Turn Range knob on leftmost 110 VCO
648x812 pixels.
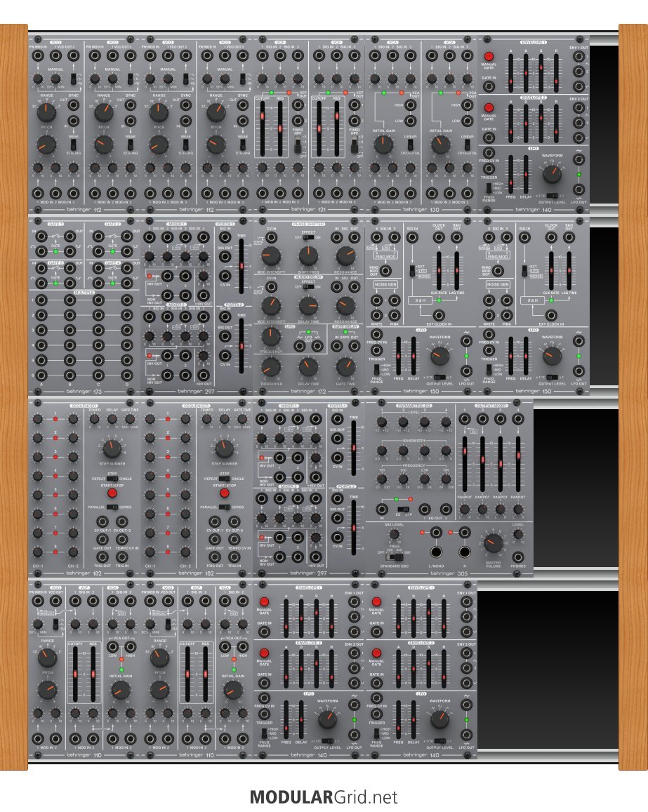point(47,658)
